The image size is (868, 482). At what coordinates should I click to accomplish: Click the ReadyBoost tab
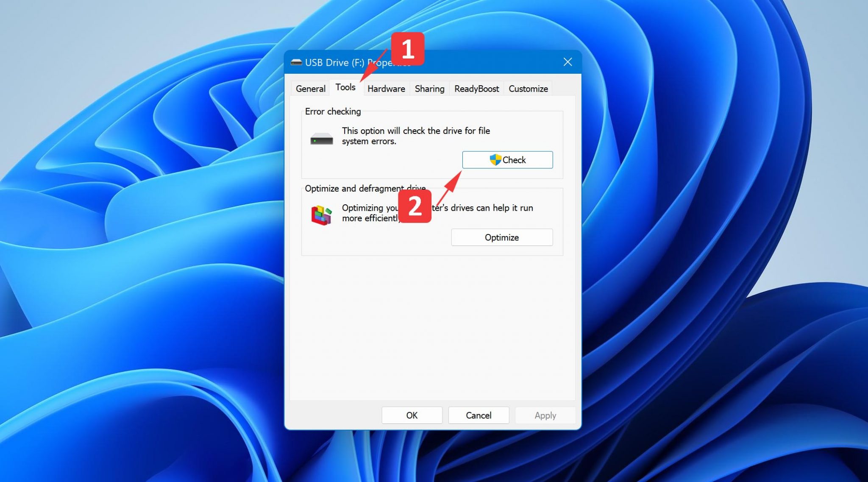476,89
